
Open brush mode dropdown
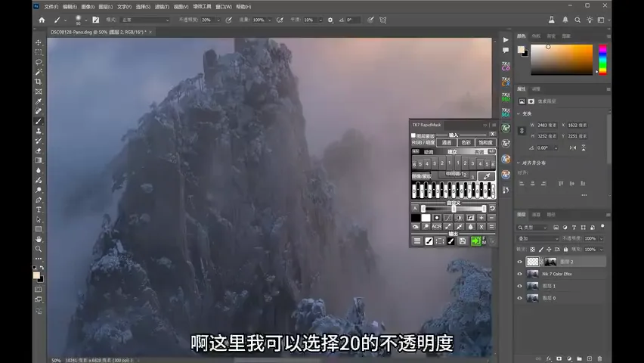145,20
